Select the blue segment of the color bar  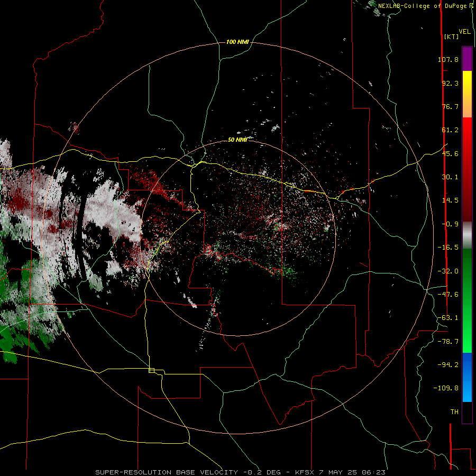coord(467,377)
